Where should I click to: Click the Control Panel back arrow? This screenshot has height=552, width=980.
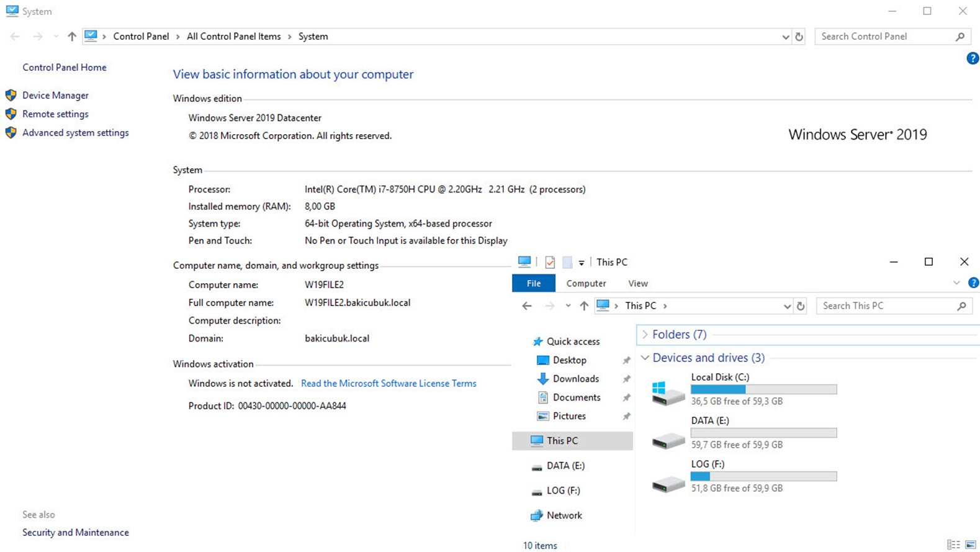(x=15, y=37)
